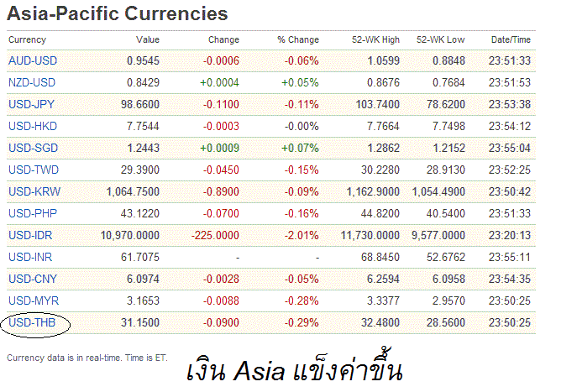577x392 pixels.
Task: Click the Currency column header
Action: pos(27,39)
